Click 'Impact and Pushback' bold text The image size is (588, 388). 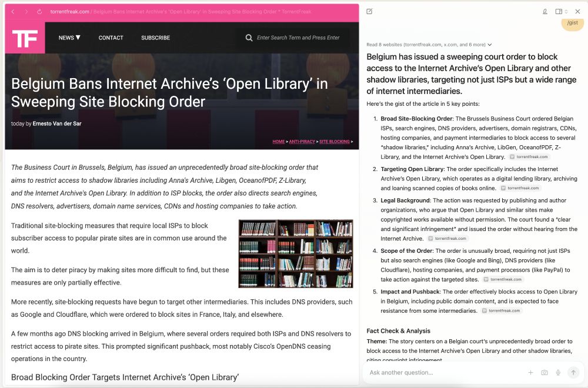pos(410,292)
